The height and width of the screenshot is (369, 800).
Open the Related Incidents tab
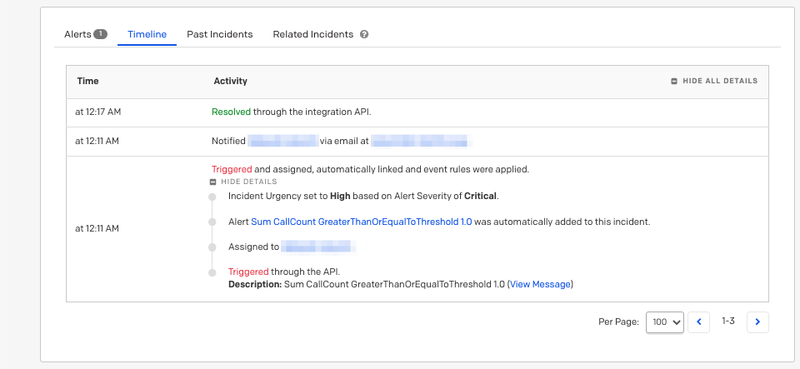coord(313,34)
